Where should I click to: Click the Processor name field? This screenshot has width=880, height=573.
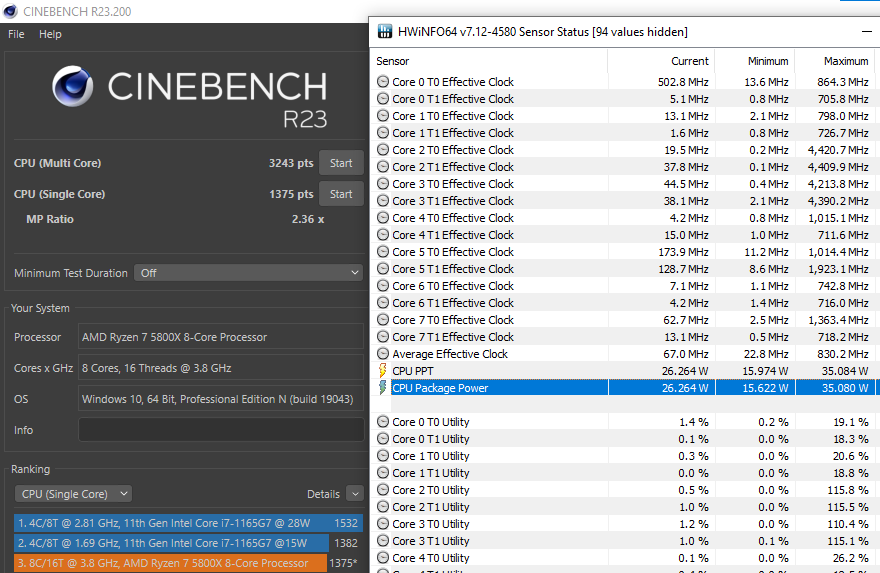[221, 337]
